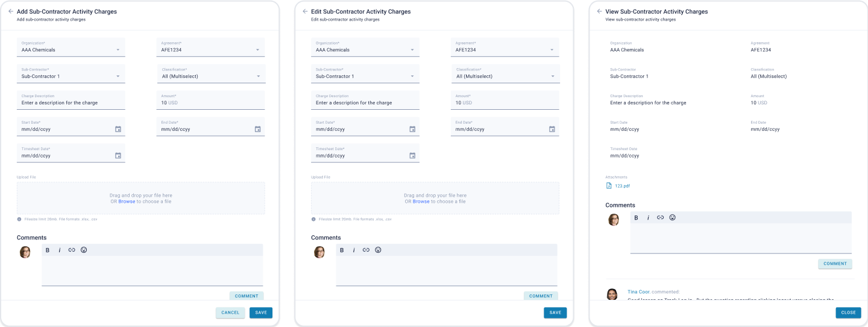Click Browse link in Add panel upload area
Image resolution: width=868 pixels, height=327 pixels.
coord(127,202)
